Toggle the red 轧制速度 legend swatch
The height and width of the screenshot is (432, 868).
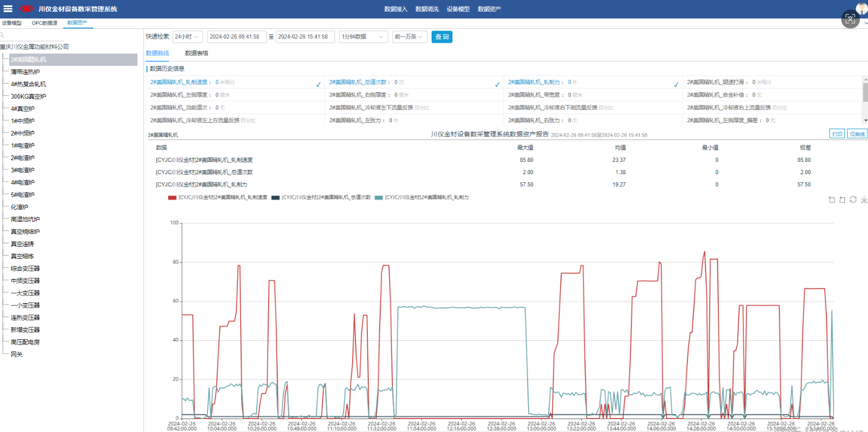tap(172, 198)
